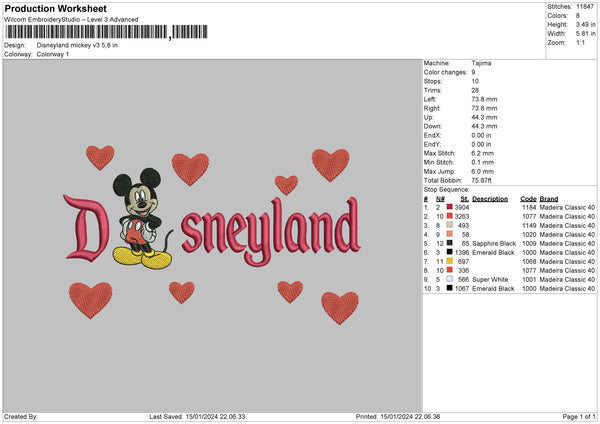Click the 'St.' column header

click(465, 199)
